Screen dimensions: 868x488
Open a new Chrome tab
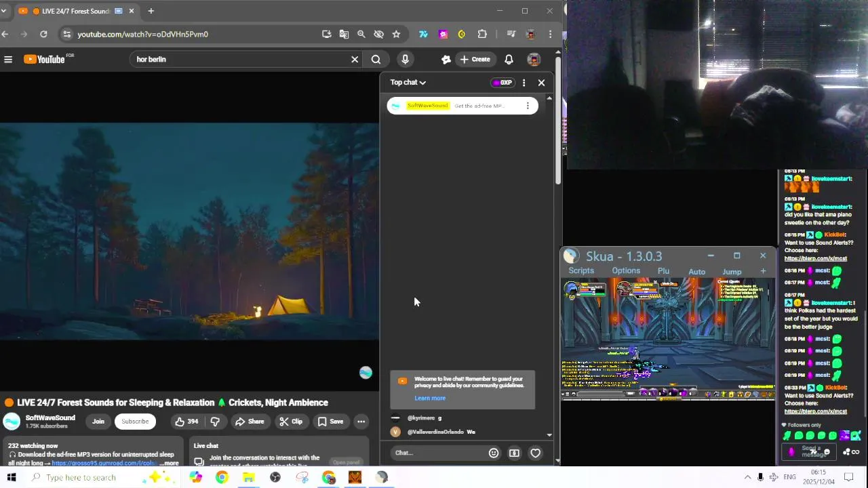(x=151, y=11)
